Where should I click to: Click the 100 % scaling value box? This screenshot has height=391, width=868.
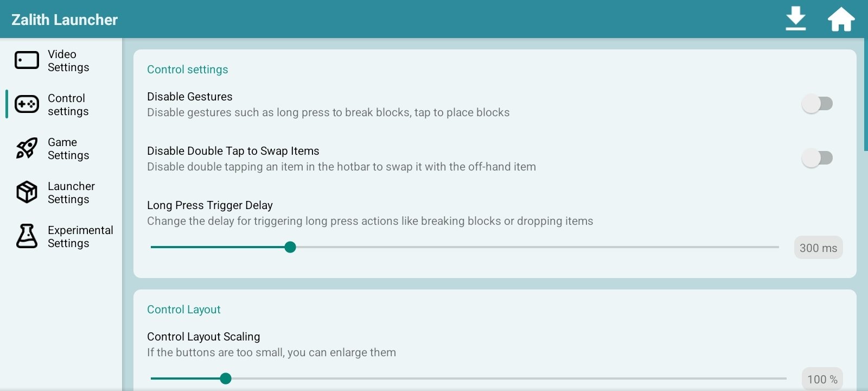822,379
